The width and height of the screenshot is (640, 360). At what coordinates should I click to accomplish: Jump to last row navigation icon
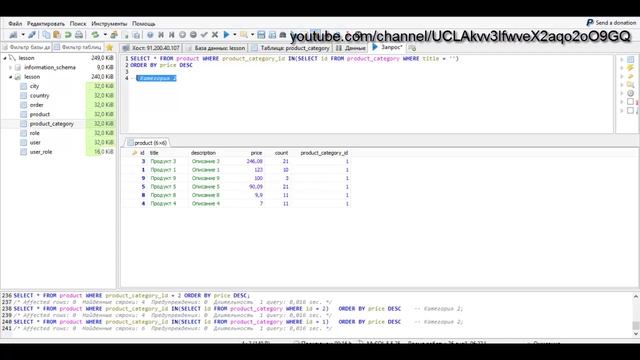coord(171,35)
